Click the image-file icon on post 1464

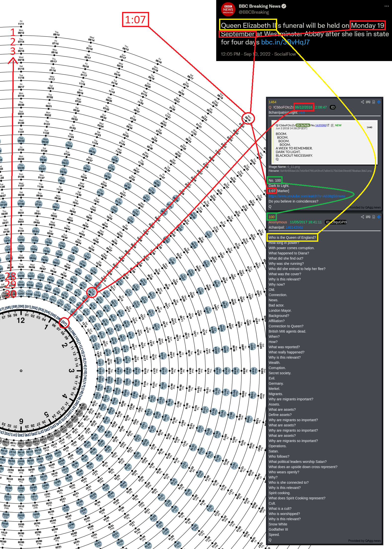tap(374, 102)
